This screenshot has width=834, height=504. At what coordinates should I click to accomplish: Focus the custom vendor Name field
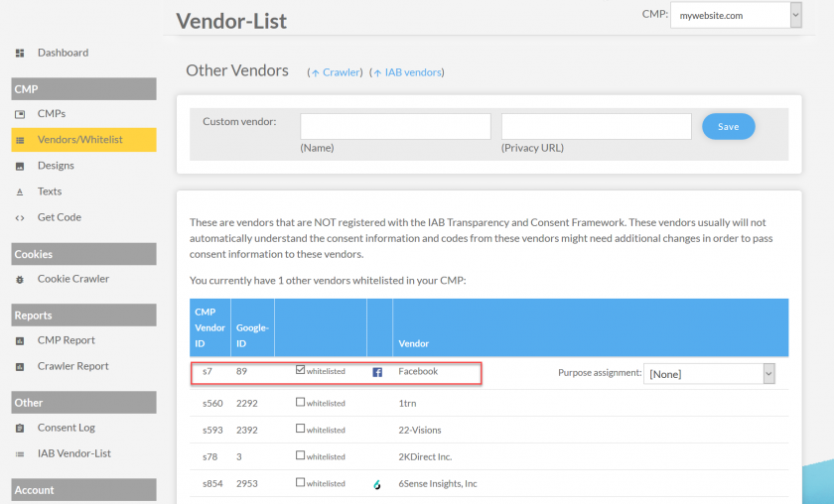[395, 127]
